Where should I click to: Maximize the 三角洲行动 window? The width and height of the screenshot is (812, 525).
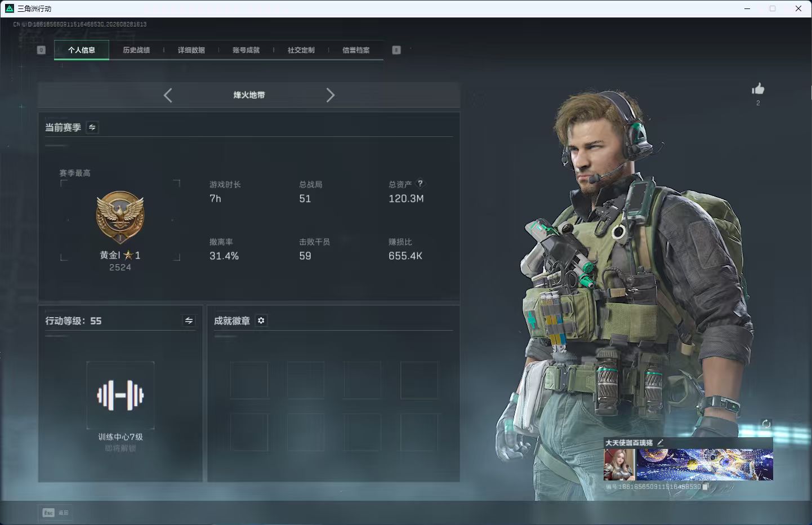[773, 8]
